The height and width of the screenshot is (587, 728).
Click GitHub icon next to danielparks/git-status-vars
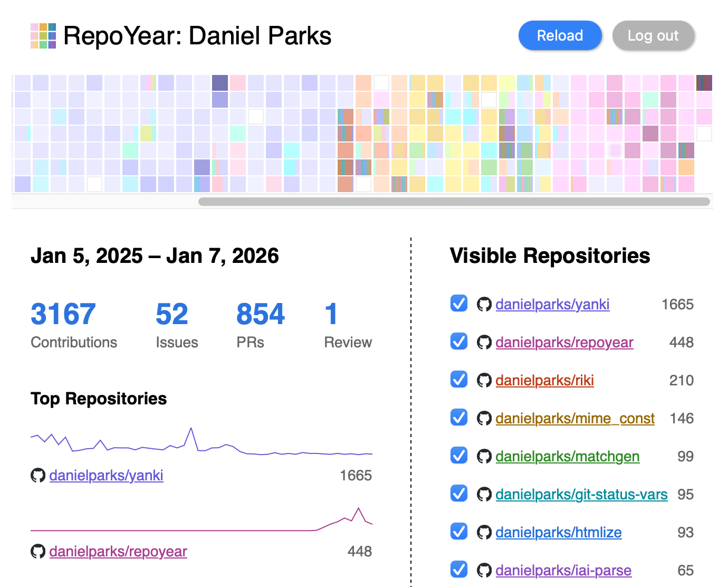click(484, 494)
